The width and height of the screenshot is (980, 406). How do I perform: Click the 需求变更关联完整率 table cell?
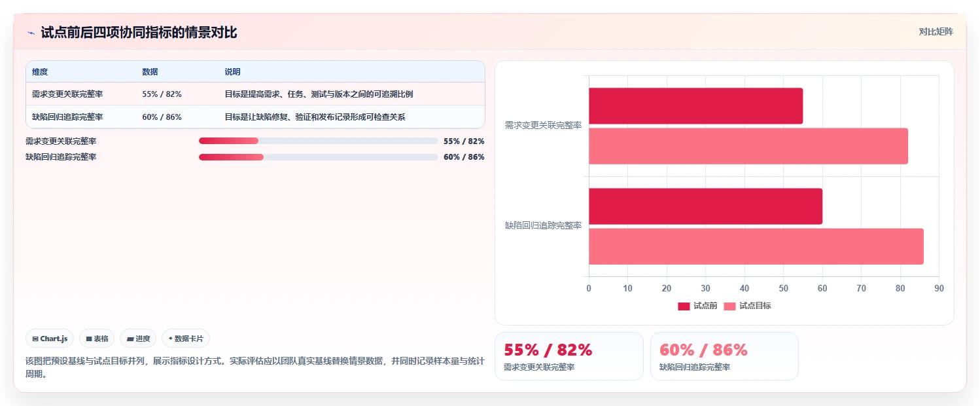[67, 94]
